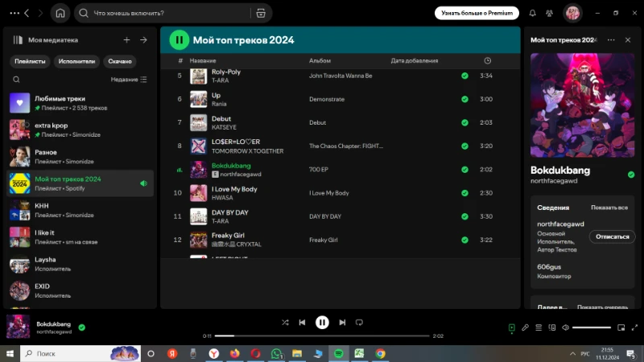Viewport: 644px width, 362px height.
Task: Collapse 'Моя медиатека' library icon
Action: tap(18, 39)
